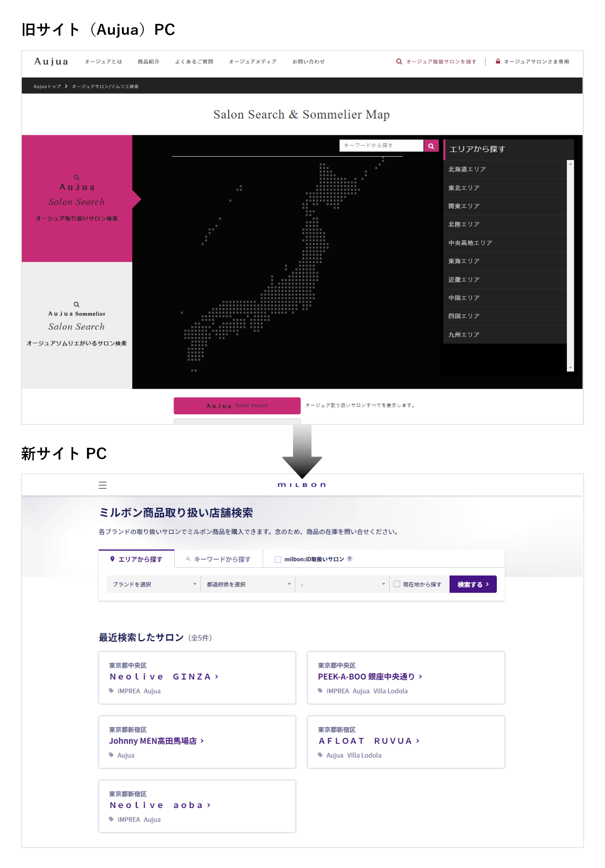Click the magnifier icon above Aujua Sommelier
This screenshot has width=605, height=868.
(76, 305)
